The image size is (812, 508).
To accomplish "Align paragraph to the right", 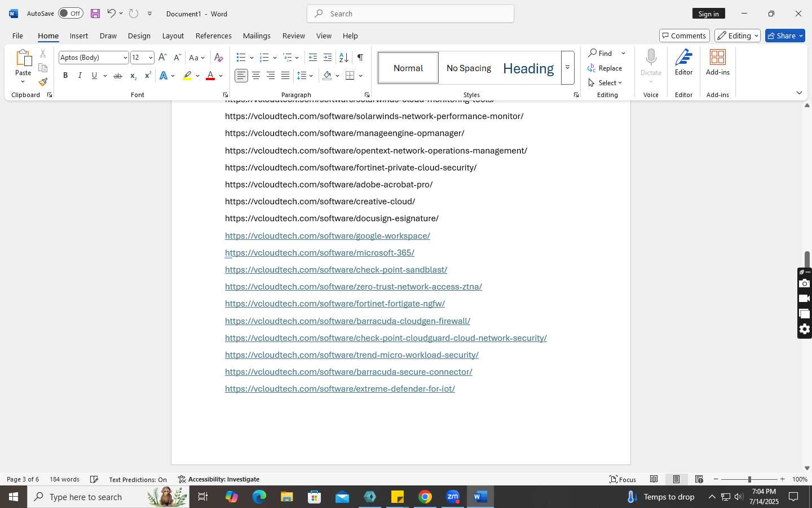I will pos(271,76).
